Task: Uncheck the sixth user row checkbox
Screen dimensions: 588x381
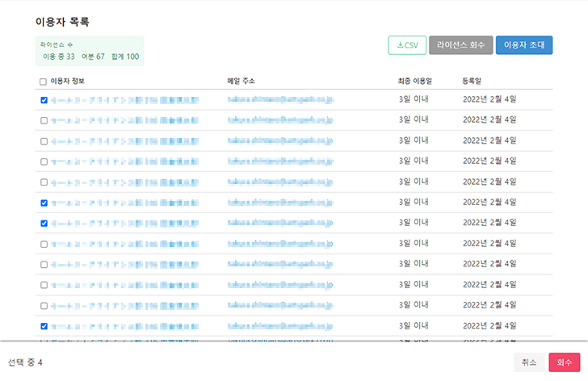Action: pyautogui.click(x=44, y=203)
